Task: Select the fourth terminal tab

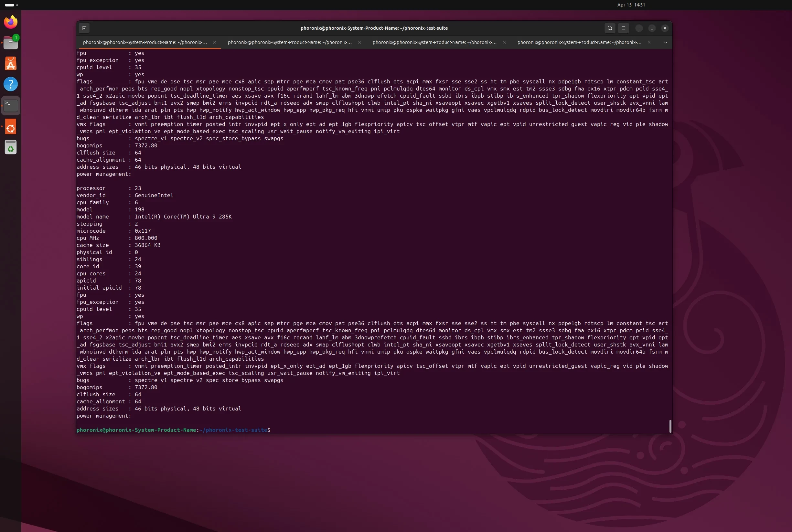Action: (579, 42)
